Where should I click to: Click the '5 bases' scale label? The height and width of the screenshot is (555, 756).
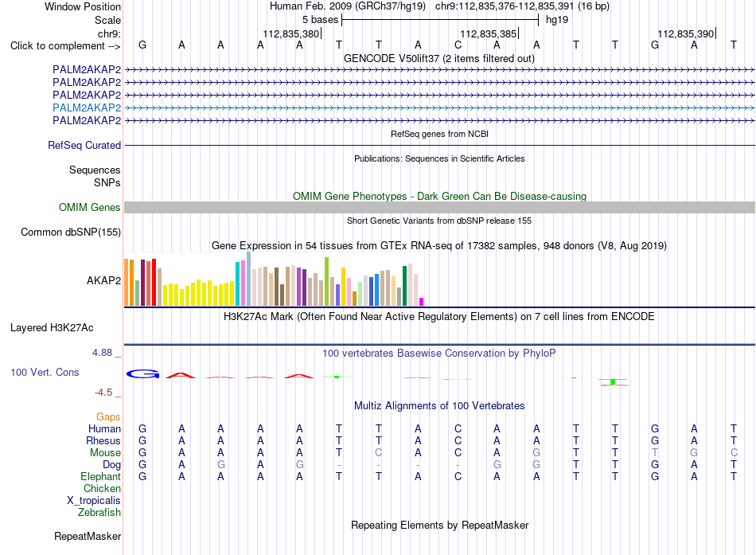click(320, 20)
